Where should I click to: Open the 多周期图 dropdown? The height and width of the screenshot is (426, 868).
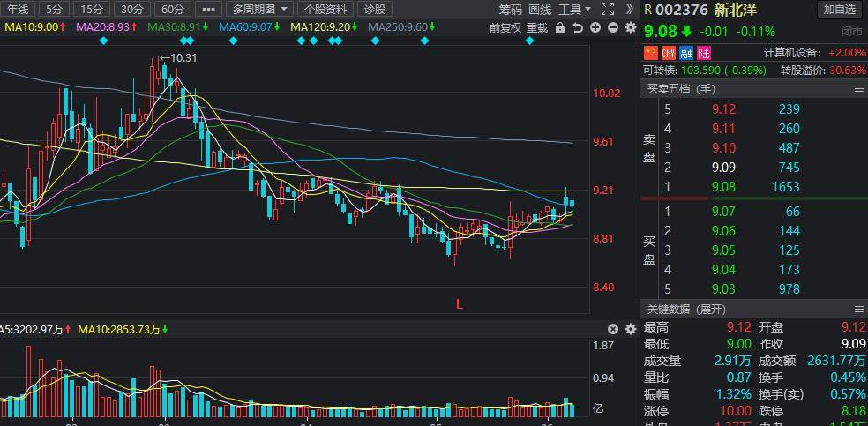pos(260,9)
